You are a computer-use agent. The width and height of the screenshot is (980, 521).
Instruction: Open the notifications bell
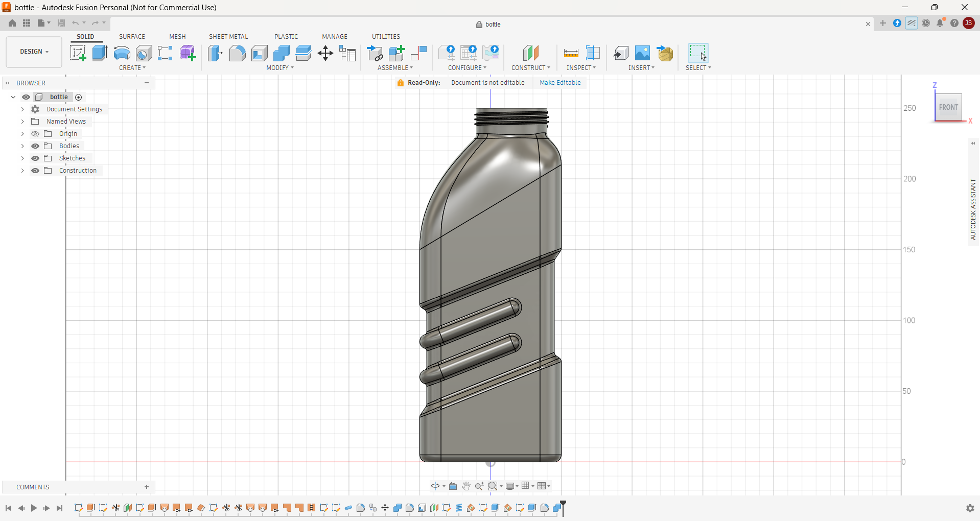coord(940,23)
